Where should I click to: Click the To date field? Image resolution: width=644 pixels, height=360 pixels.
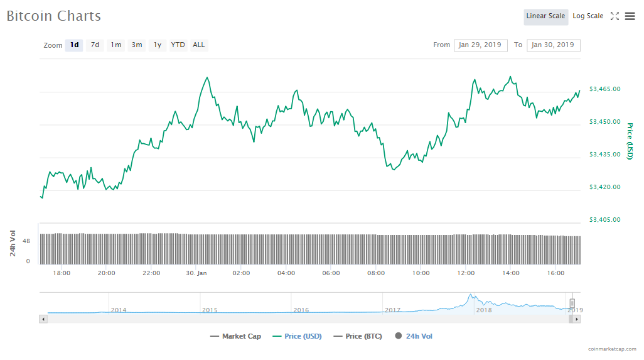pyautogui.click(x=553, y=45)
